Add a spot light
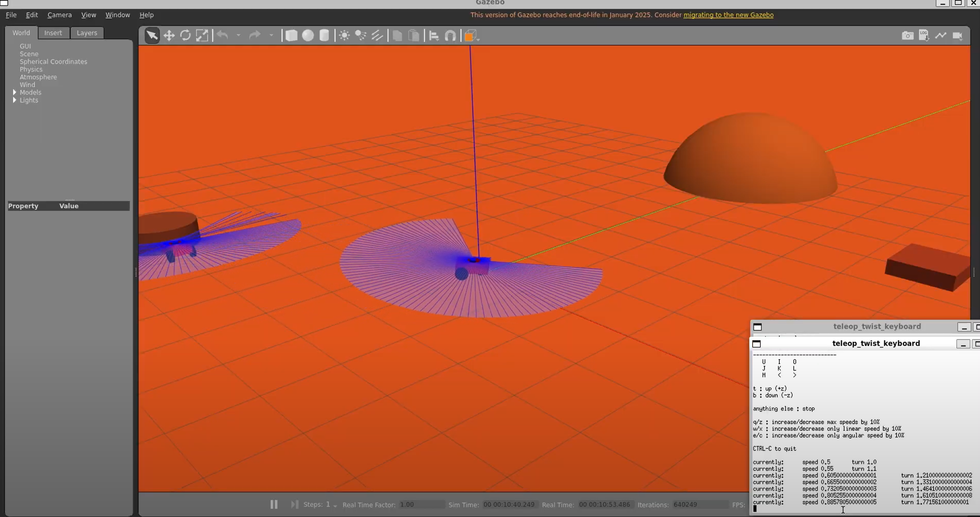This screenshot has width=980, height=517. [x=361, y=36]
